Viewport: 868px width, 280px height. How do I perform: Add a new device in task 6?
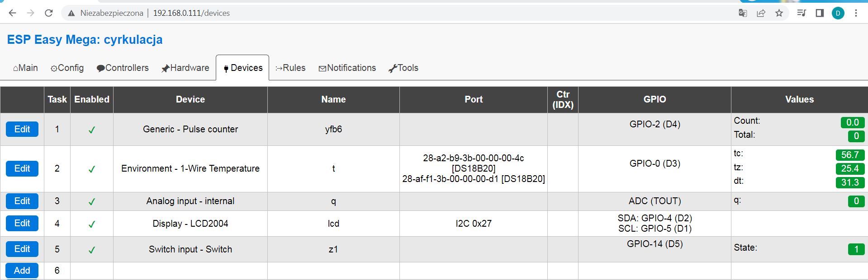[22, 271]
